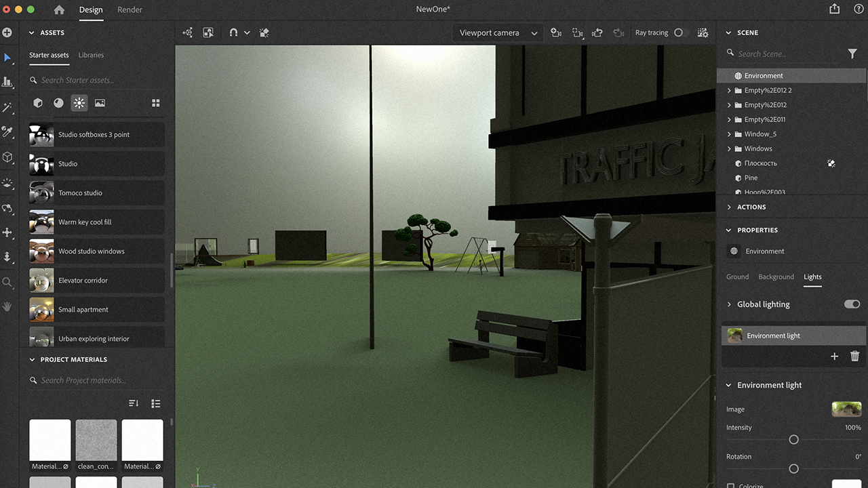This screenshot has height=488, width=868.
Task: Select the Warm key cool fill light
Action: [85, 222]
